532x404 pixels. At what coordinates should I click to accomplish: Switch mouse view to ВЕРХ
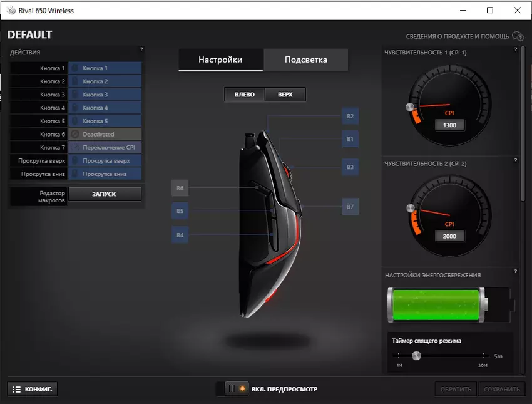point(285,95)
